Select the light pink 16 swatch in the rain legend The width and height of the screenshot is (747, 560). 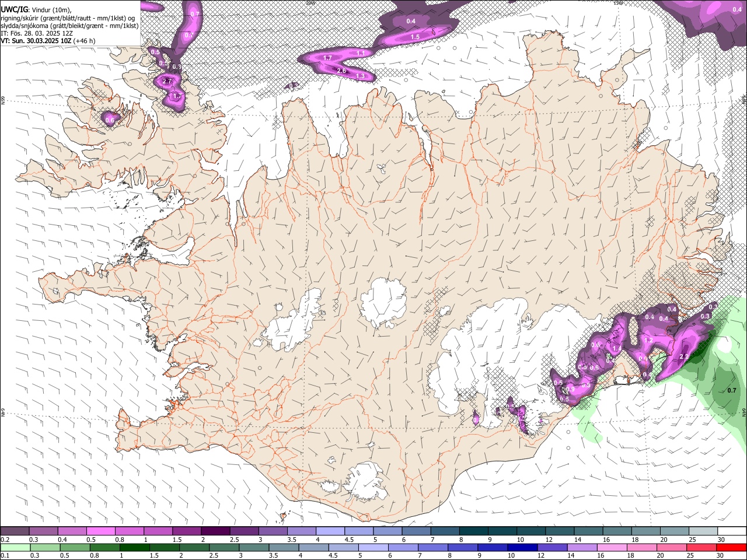(612, 547)
